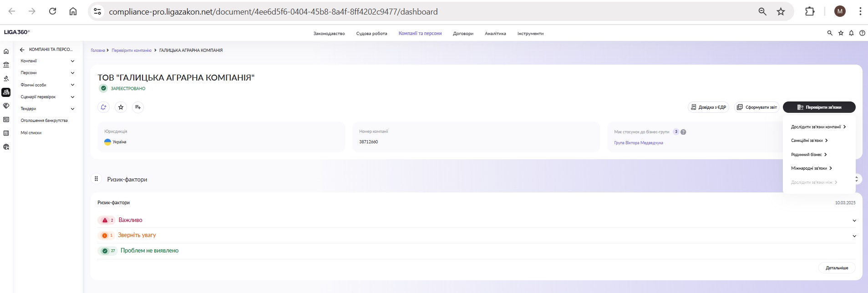Click the add-to-list icon beside the star
This screenshot has width=868, height=293.
click(138, 107)
